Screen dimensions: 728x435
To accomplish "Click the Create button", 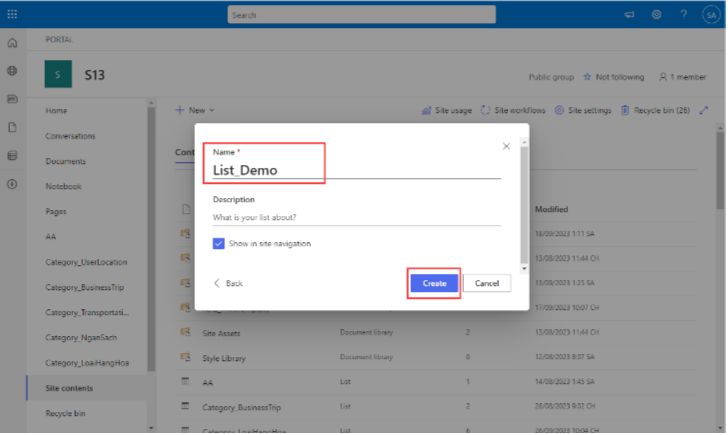I will click(x=434, y=283).
